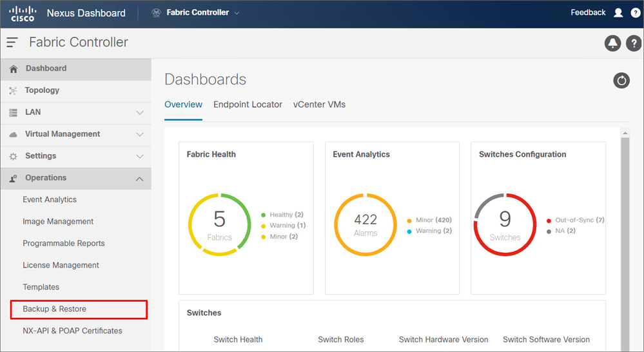Open the Feedback link

[588, 12]
